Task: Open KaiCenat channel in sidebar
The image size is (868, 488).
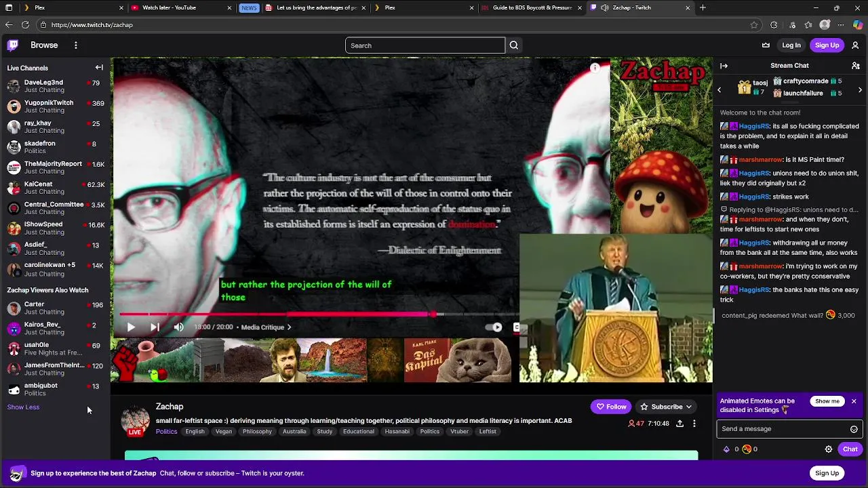Action: coord(56,188)
